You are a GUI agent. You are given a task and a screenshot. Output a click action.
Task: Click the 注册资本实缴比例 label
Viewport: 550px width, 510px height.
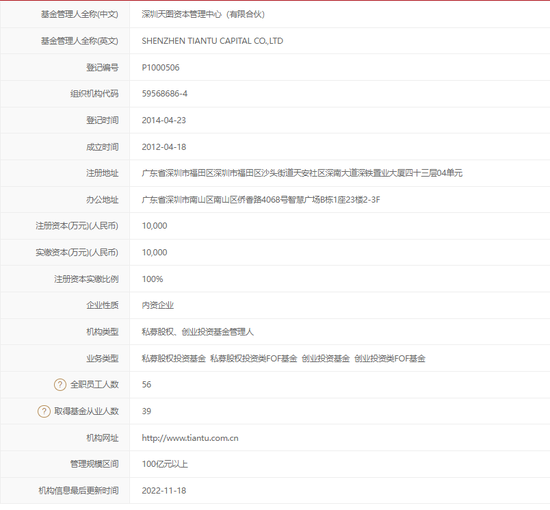(x=86, y=279)
